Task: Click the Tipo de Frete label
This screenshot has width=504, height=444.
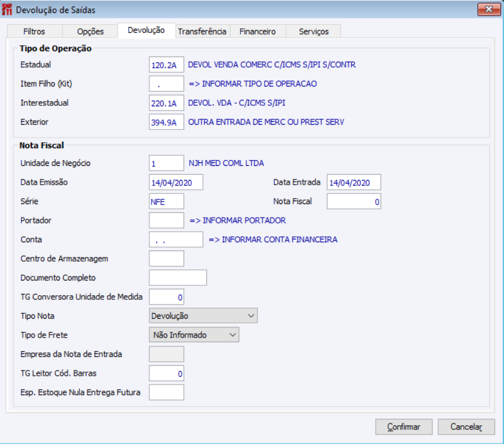Action: point(44,335)
